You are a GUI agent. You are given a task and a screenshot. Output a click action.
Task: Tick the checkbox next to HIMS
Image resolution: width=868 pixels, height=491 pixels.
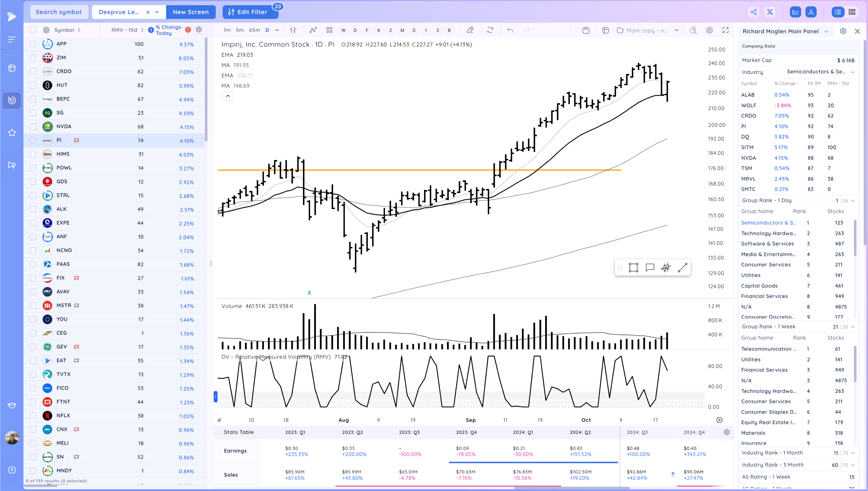pos(33,154)
